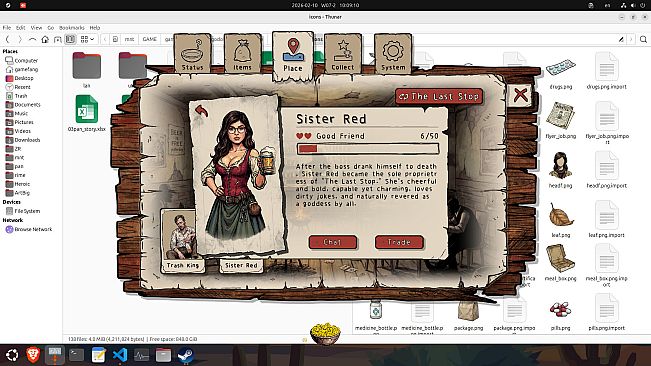
Task: Click the home folder toolbar icon
Action: (x=45, y=39)
